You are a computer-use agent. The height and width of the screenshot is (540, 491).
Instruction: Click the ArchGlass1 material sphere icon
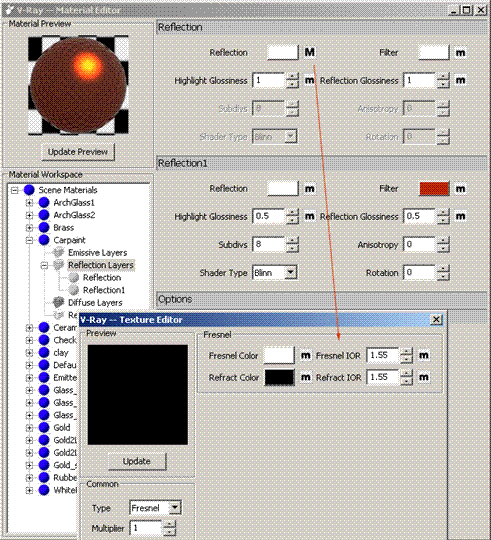coord(44,202)
